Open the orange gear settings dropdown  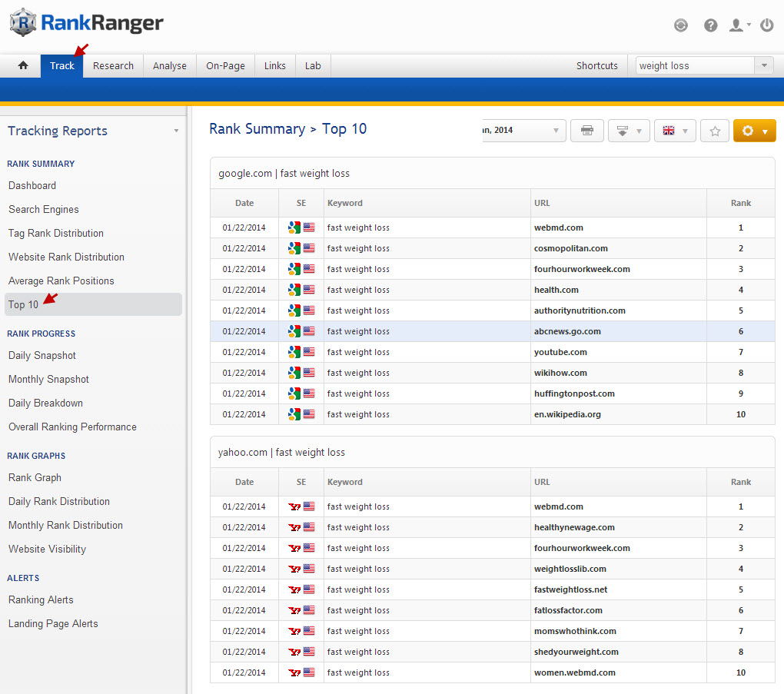pyautogui.click(x=754, y=131)
